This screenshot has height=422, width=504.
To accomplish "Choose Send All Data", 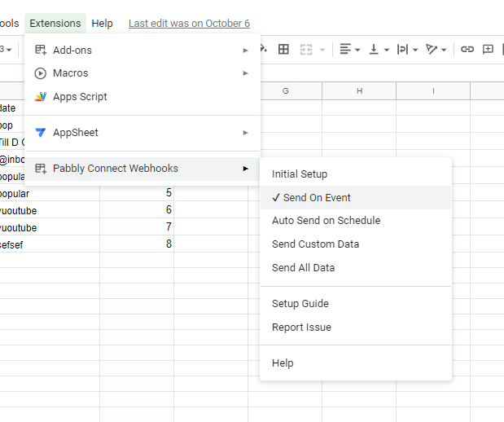I will pos(356,267).
